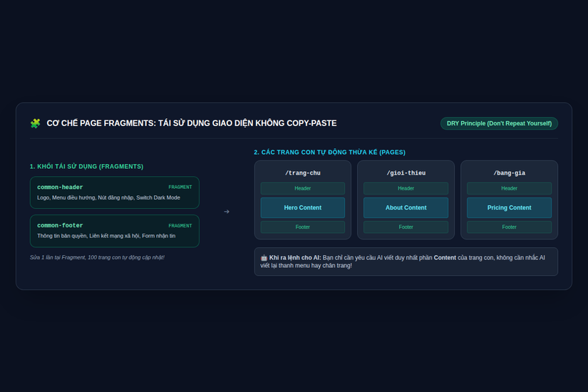Click the /bang-gia page title

tap(510, 173)
